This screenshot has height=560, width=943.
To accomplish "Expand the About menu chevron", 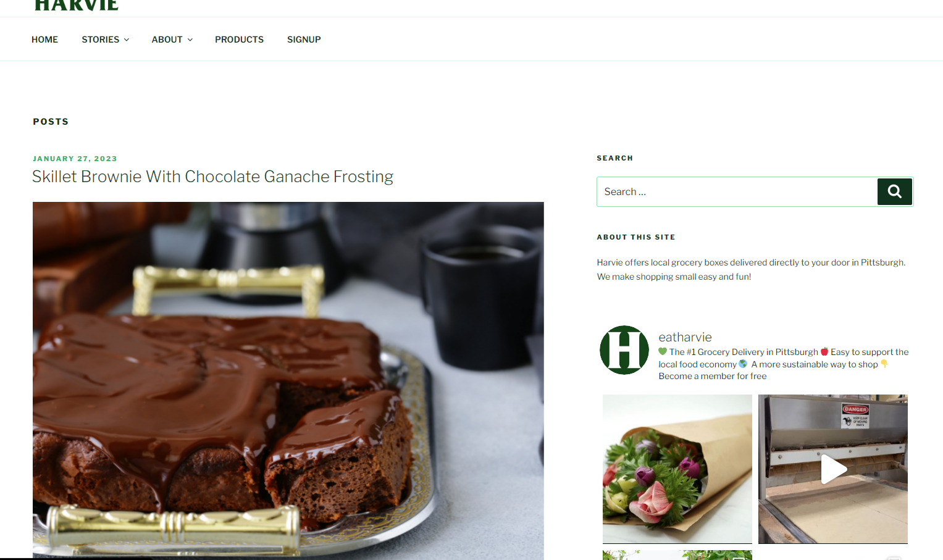I will [x=190, y=40].
